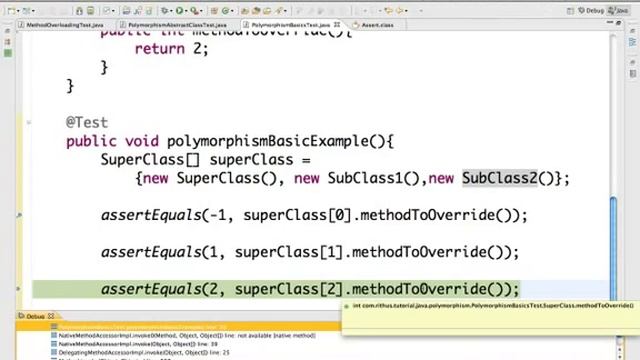Click the Search toolbar icon
This screenshot has width=640, height=360.
tap(279, 11)
